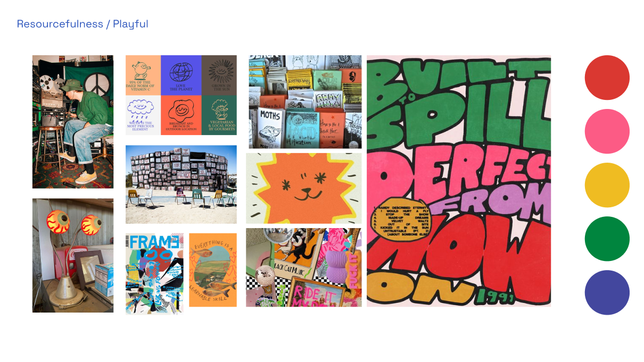
Task: Choose the green color swatch circle
Action: 607,239
